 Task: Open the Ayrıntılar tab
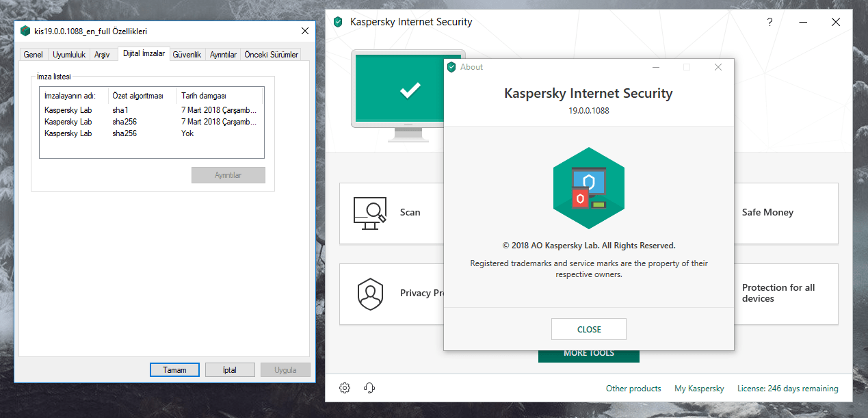click(x=223, y=55)
